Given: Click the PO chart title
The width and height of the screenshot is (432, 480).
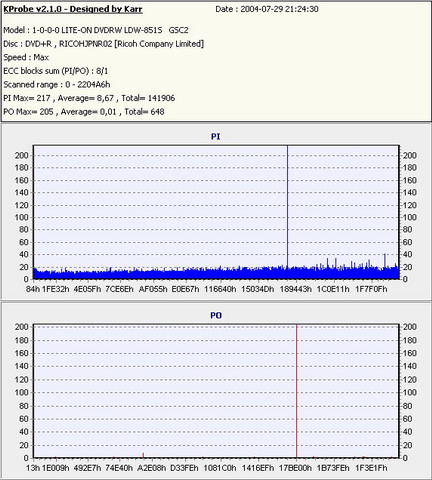Looking at the screenshot, I should pyautogui.click(x=216, y=315).
